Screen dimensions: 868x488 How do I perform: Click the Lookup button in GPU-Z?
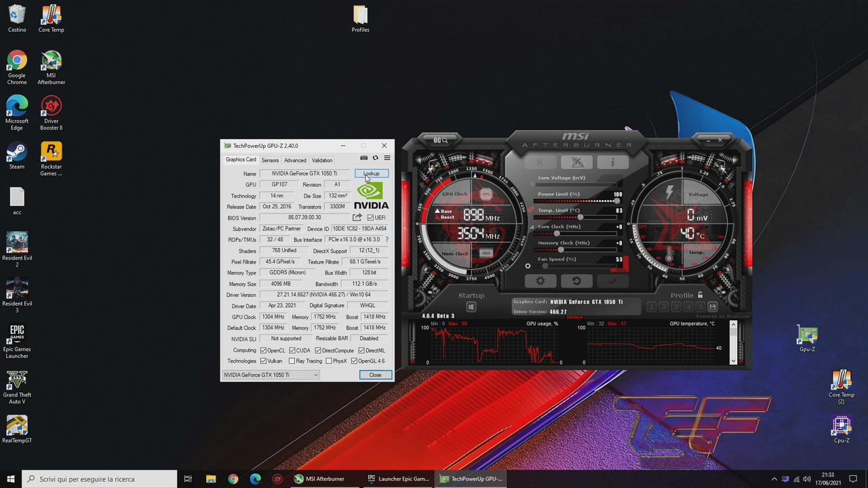point(372,174)
